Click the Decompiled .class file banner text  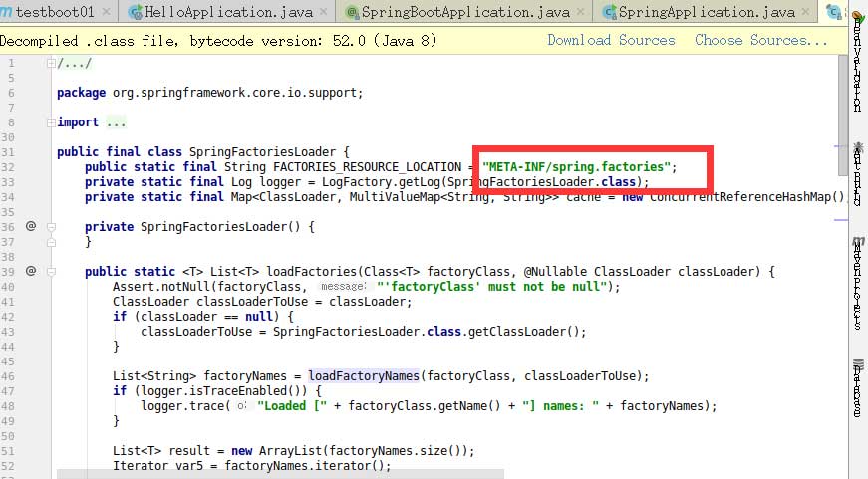click(218, 41)
